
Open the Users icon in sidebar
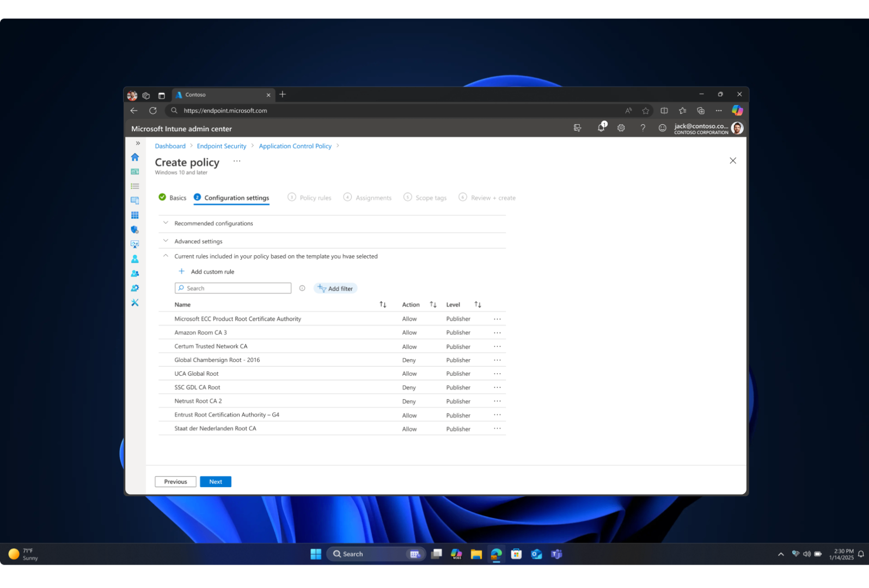coord(134,259)
